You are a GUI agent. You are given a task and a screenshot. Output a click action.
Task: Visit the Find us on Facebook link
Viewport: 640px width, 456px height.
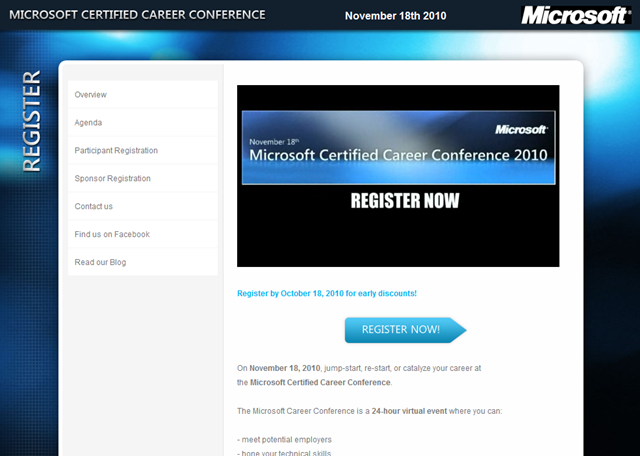pos(112,235)
